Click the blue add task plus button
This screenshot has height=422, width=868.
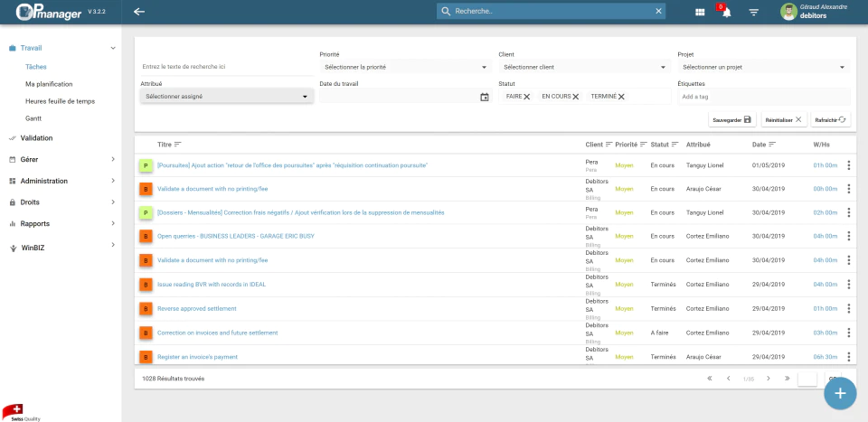tap(840, 393)
